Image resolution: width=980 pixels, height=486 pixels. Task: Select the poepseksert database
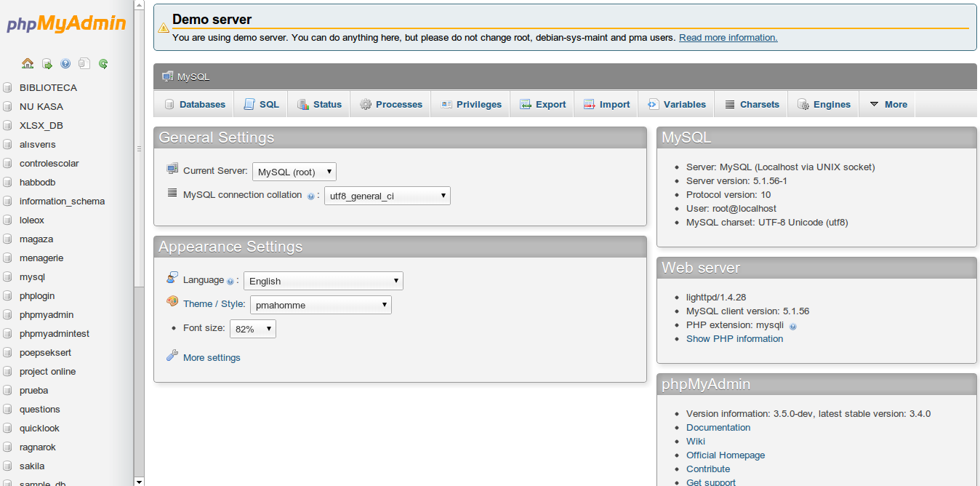[x=46, y=353]
